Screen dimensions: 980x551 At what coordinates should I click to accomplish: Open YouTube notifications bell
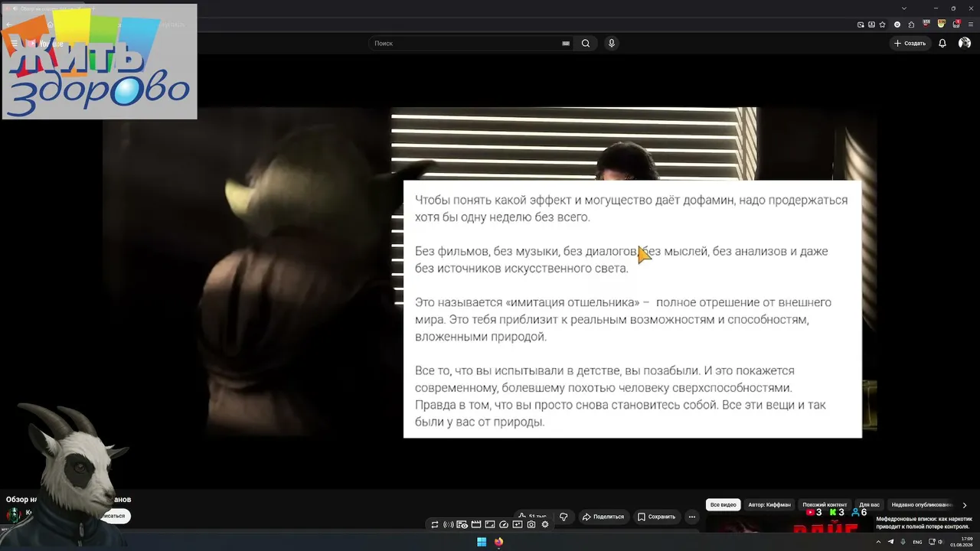pos(942,44)
